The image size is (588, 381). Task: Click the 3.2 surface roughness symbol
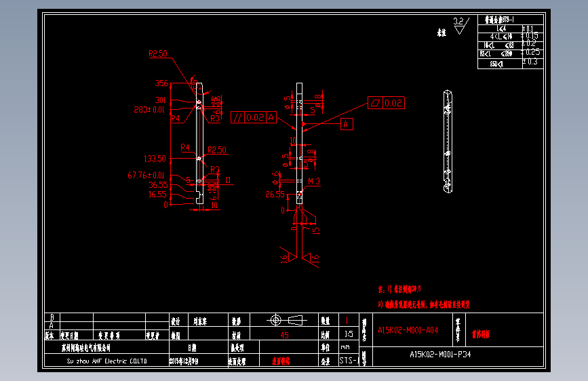[x=460, y=26]
